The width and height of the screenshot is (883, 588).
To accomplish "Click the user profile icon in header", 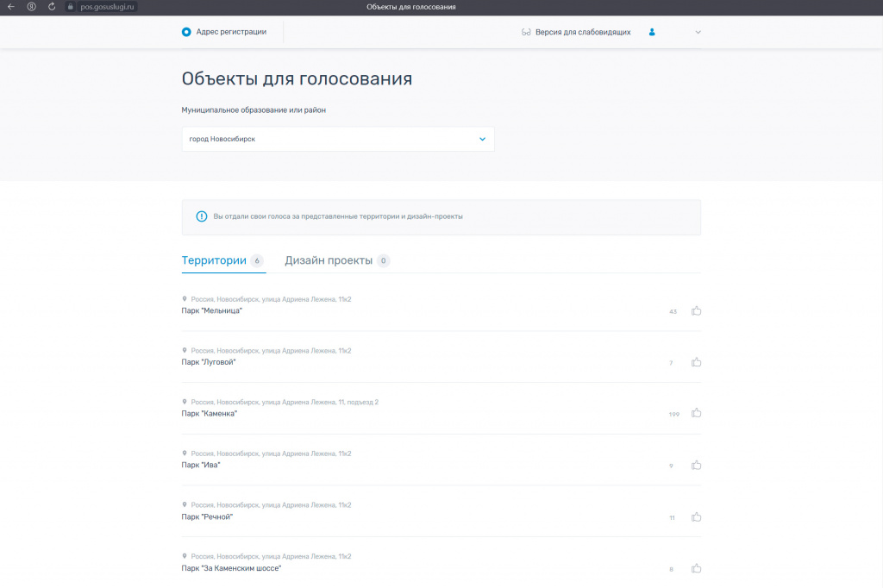I will 652,32.
